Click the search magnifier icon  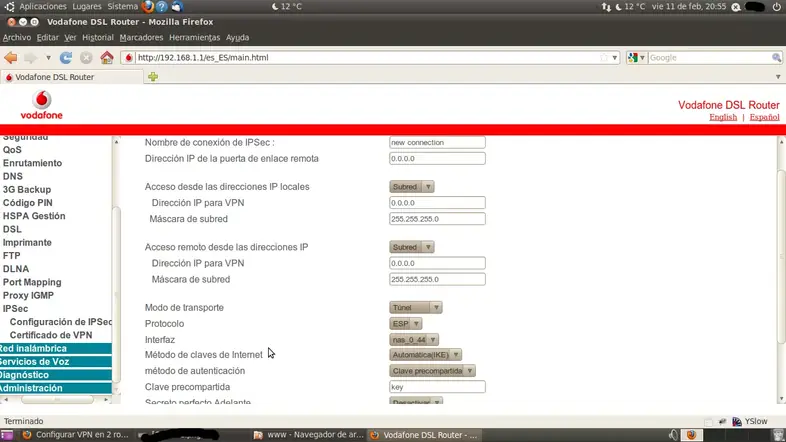tap(776, 58)
